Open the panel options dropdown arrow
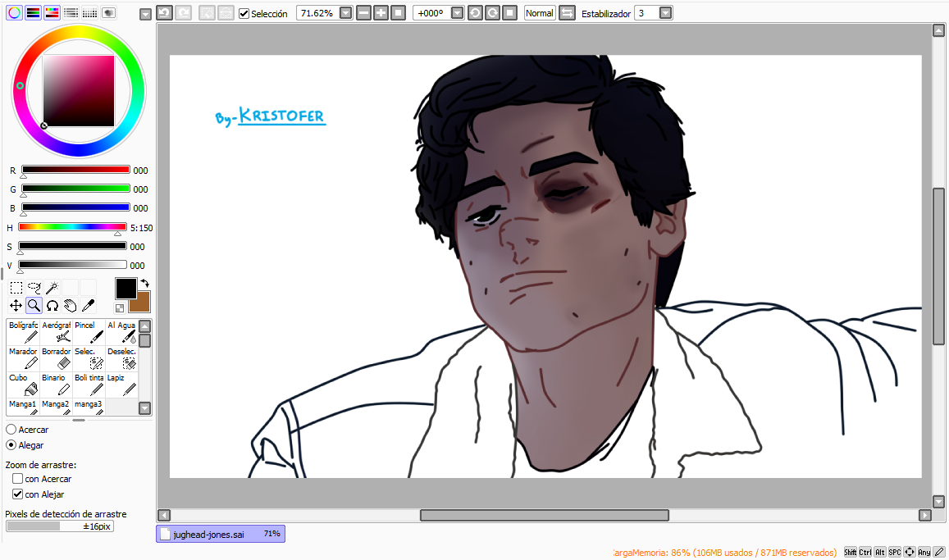Image resolution: width=949 pixels, height=560 pixels. pyautogui.click(x=145, y=14)
